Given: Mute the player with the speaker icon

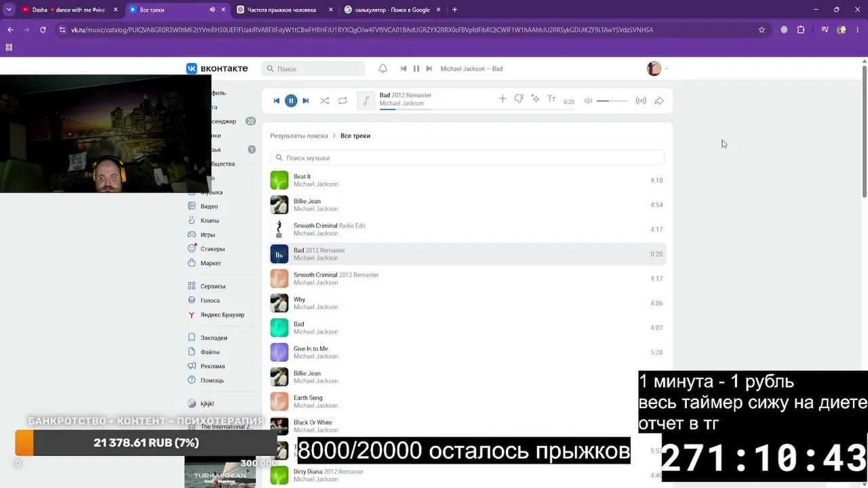Looking at the screenshot, I should pos(588,101).
